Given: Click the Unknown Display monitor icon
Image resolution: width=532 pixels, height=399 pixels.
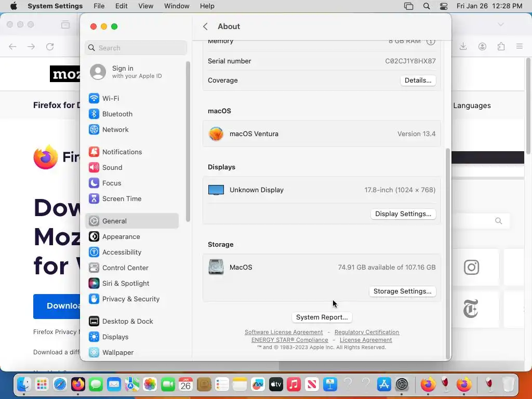Looking at the screenshot, I should pyautogui.click(x=216, y=190).
